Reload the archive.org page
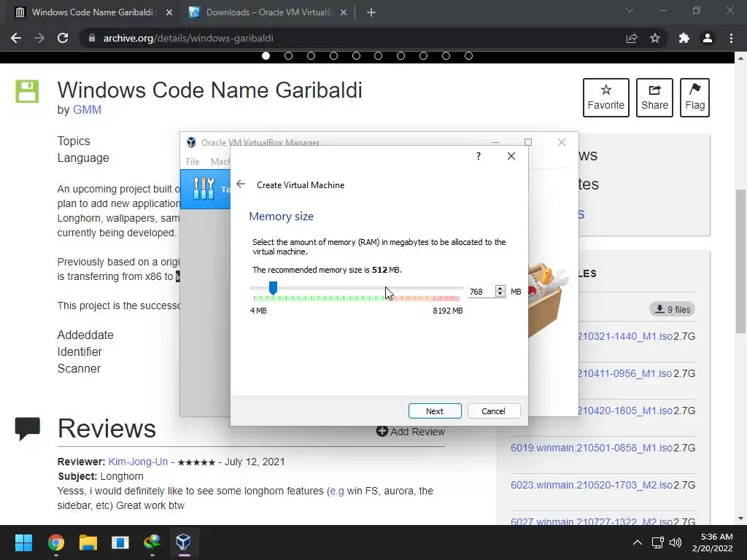 [63, 38]
